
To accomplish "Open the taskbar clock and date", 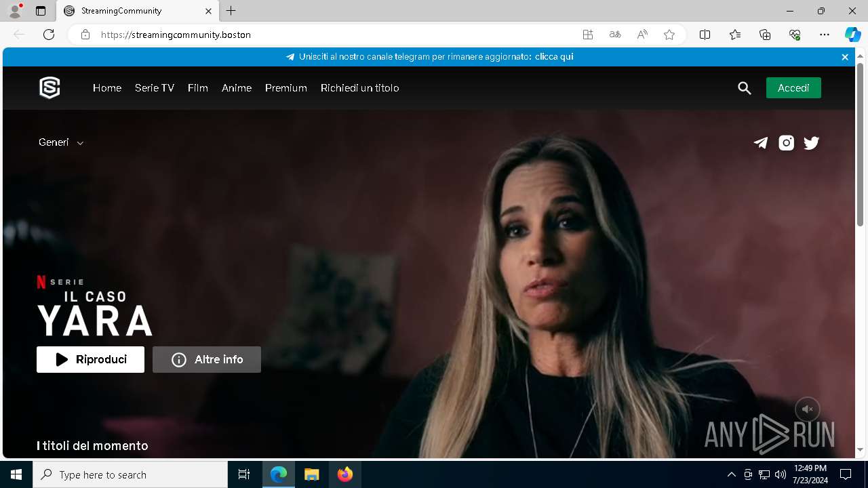I will (x=810, y=474).
